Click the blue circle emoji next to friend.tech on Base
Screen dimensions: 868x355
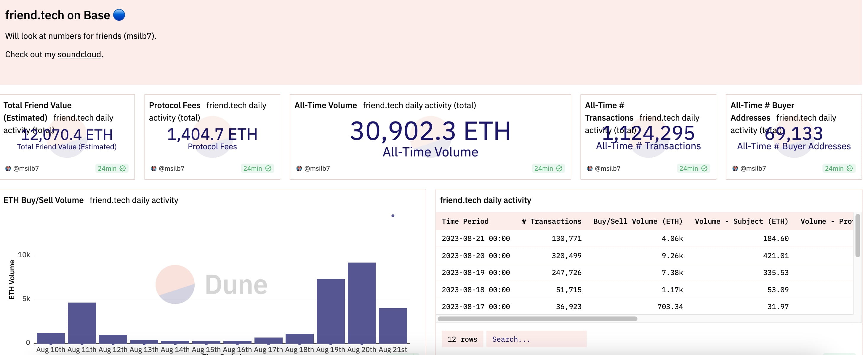[x=119, y=15]
